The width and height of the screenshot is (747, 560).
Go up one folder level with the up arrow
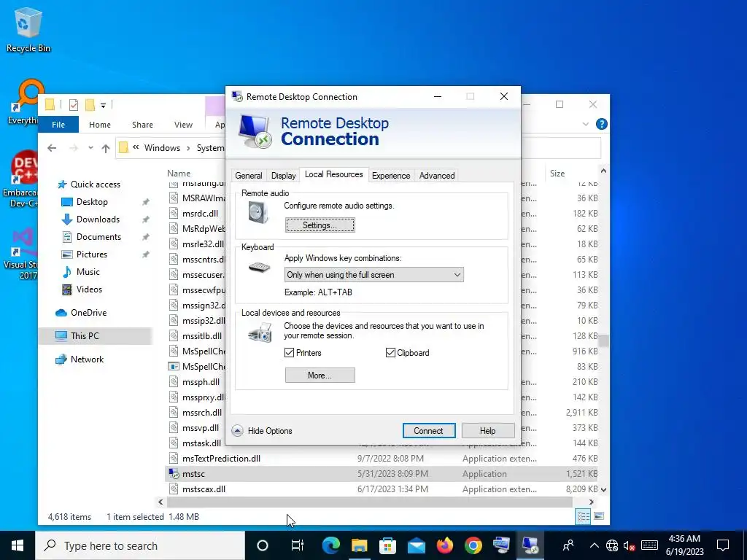click(106, 148)
